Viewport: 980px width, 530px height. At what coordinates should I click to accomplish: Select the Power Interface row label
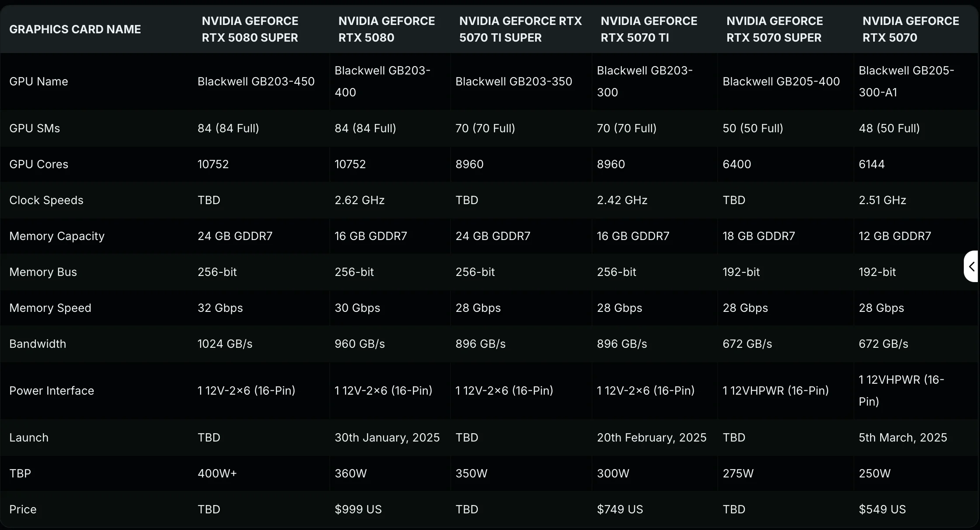click(x=52, y=391)
